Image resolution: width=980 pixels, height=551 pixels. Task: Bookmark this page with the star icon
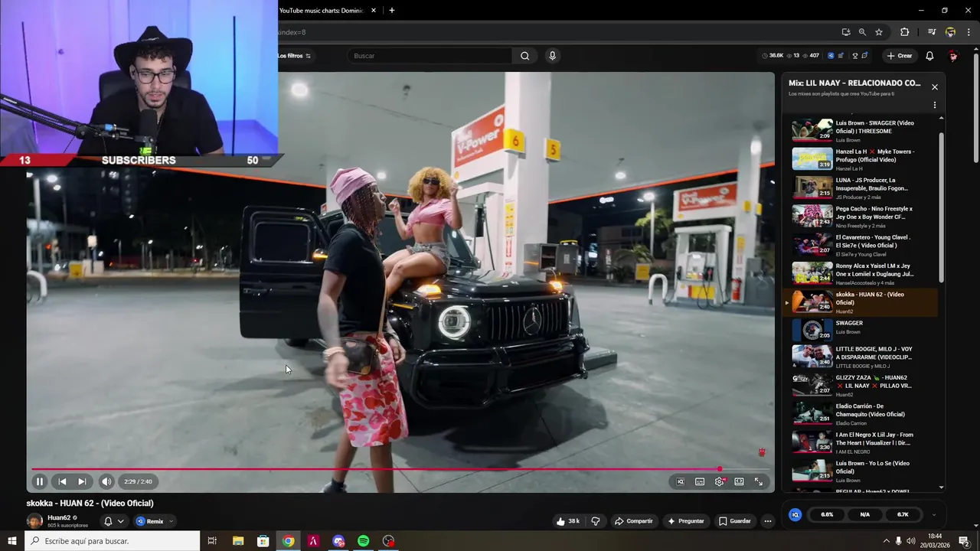coord(879,32)
